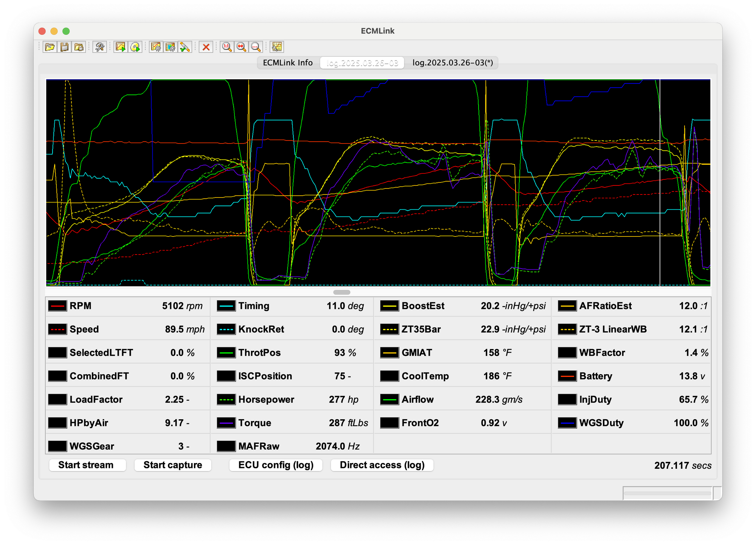Click the white cursor line in graph
The height and width of the screenshot is (545, 756).
pyautogui.click(x=660, y=183)
